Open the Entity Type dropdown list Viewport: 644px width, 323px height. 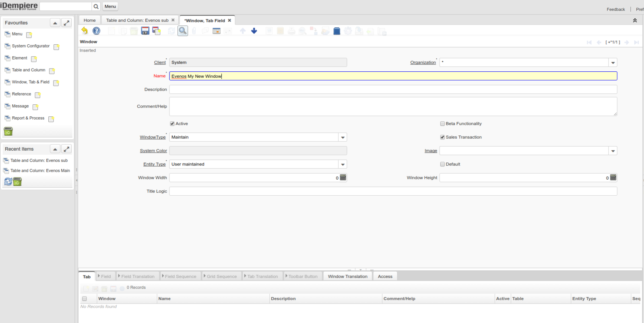tap(343, 164)
